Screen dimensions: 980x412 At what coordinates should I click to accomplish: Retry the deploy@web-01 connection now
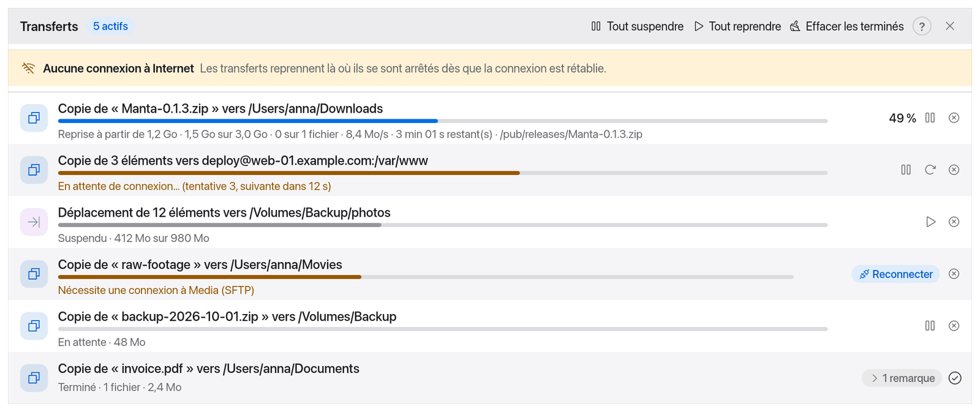point(930,170)
